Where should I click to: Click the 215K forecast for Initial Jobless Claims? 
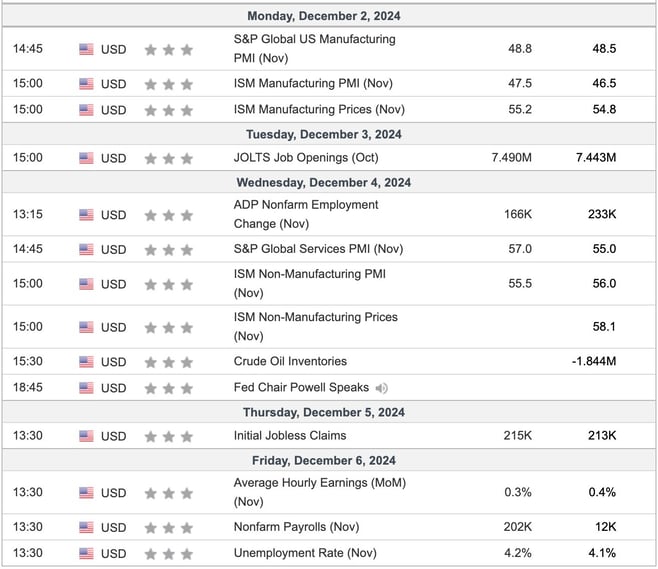coord(518,435)
